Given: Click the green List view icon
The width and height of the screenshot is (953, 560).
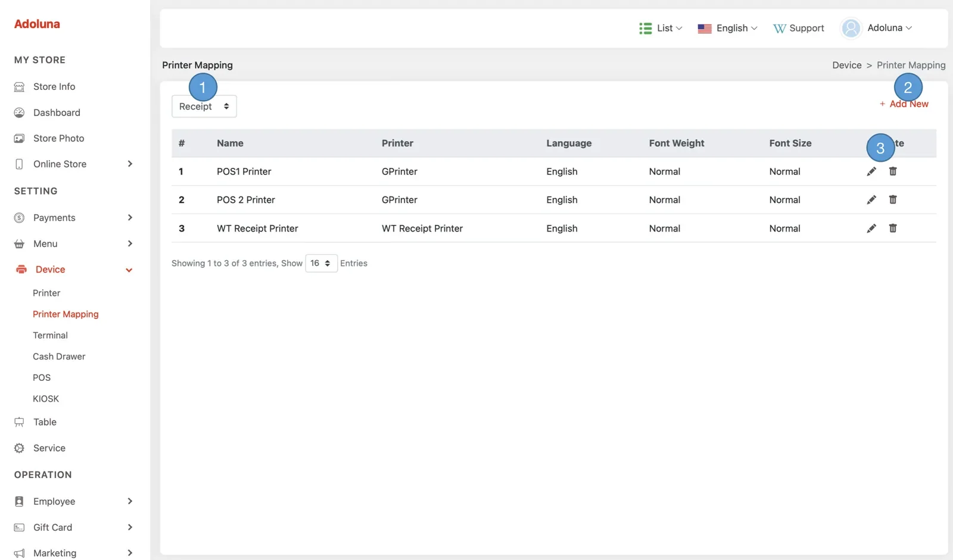Looking at the screenshot, I should pos(645,29).
